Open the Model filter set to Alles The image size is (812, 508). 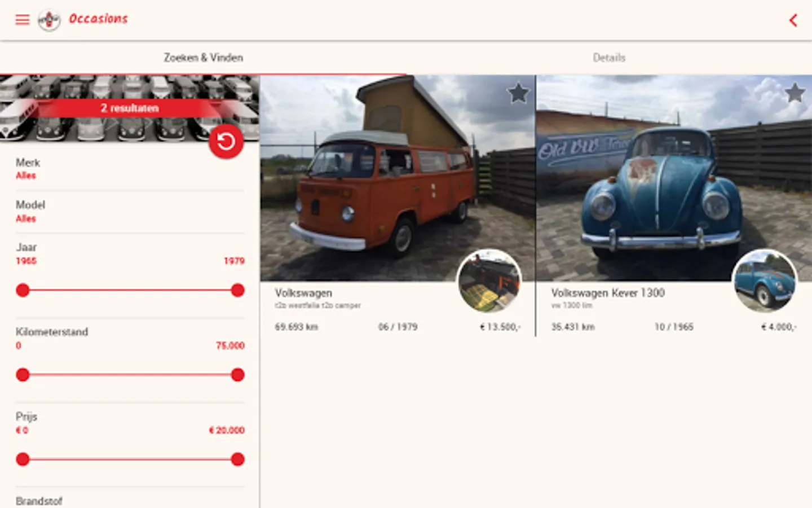coord(130,212)
